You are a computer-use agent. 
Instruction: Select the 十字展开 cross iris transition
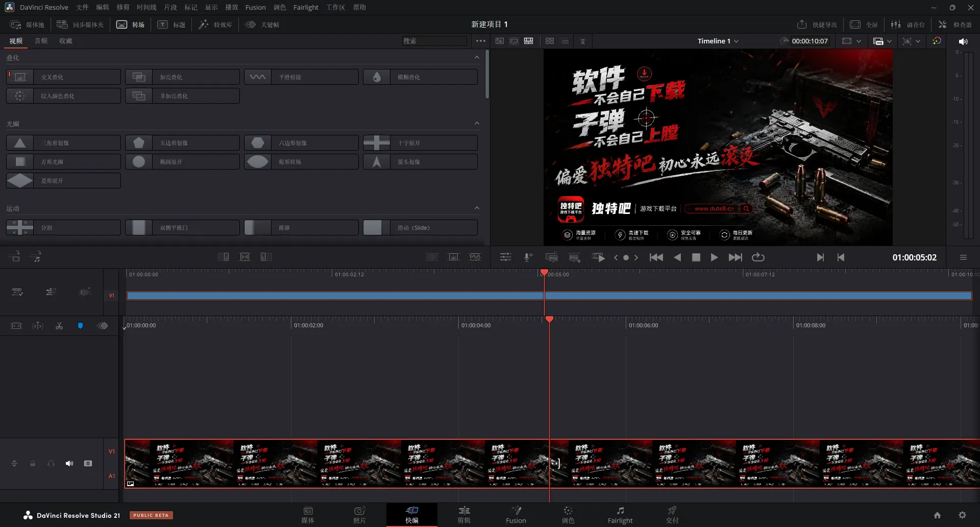420,143
